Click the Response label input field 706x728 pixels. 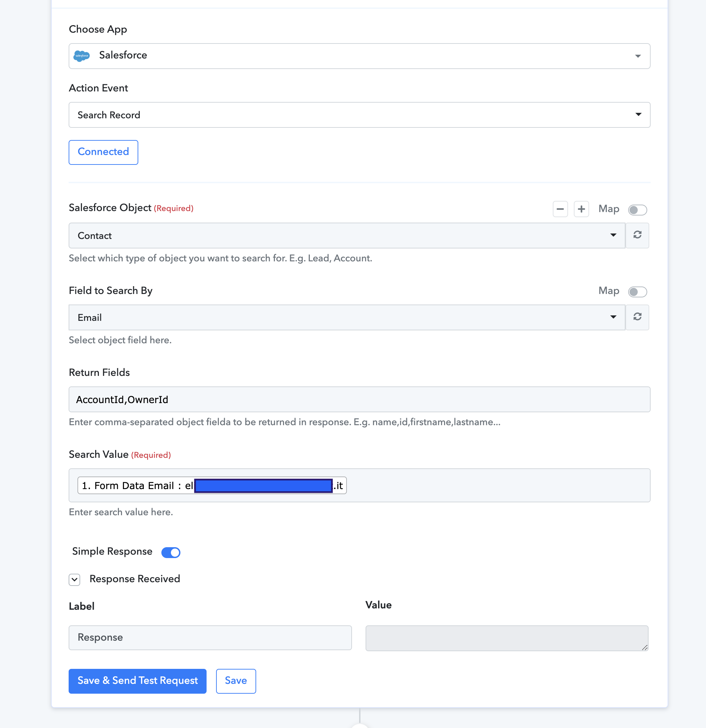click(210, 638)
